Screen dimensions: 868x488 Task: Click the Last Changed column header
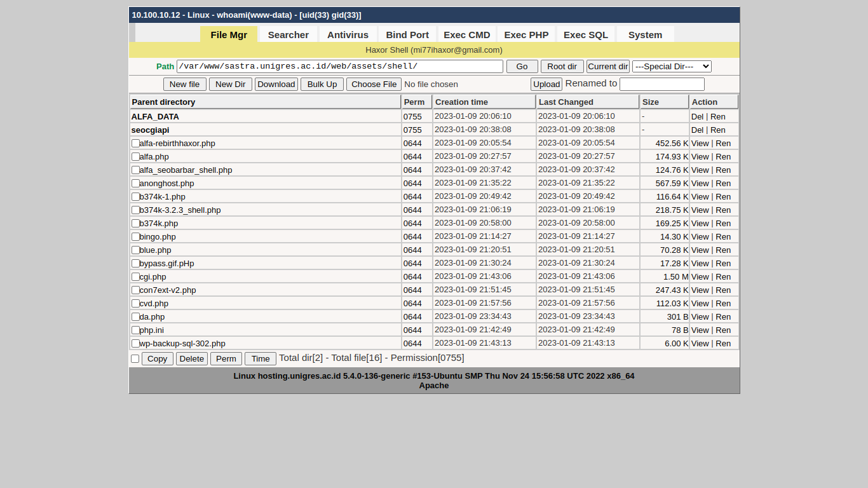pos(588,102)
